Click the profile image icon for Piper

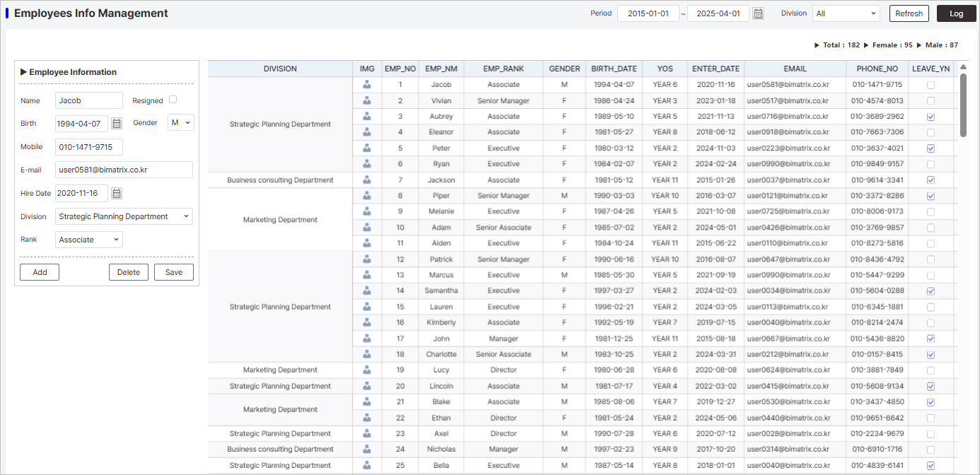[367, 196]
